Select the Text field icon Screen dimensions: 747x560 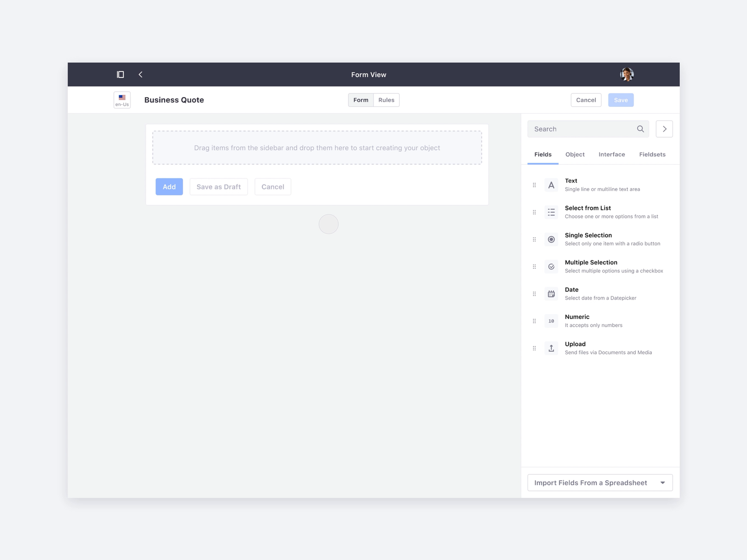pyautogui.click(x=551, y=185)
